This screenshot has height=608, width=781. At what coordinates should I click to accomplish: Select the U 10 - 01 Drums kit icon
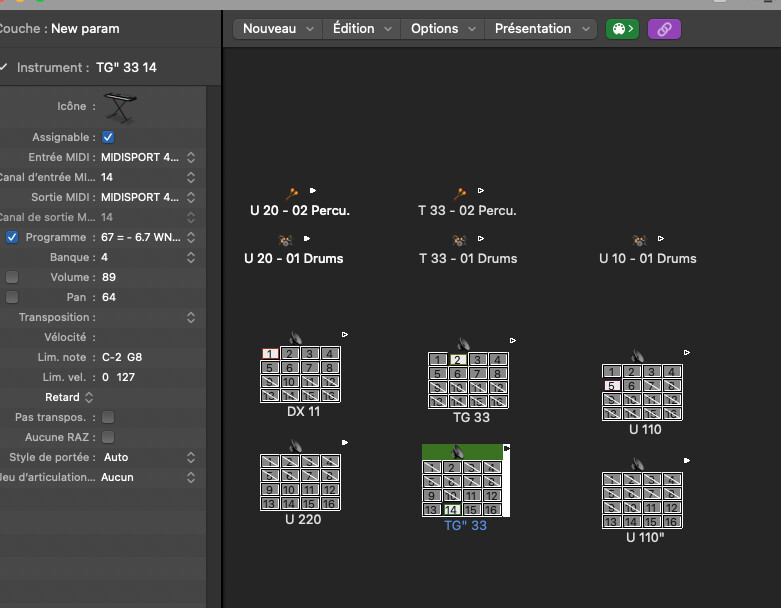[x=639, y=241]
